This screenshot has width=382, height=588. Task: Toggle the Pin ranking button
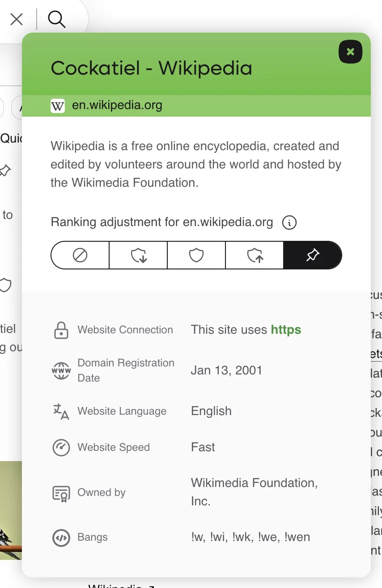click(x=313, y=255)
